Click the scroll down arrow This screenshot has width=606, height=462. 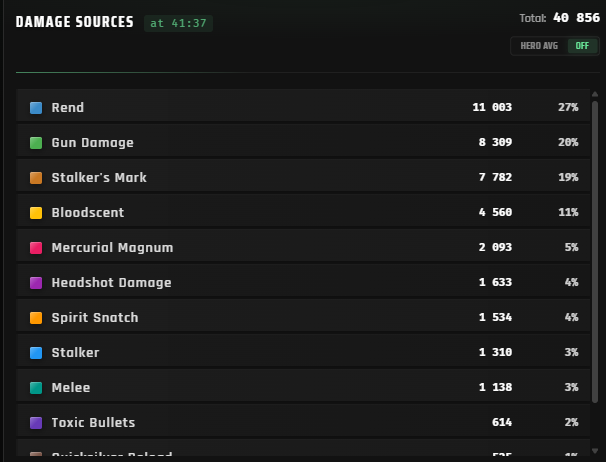click(x=595, y=450)
